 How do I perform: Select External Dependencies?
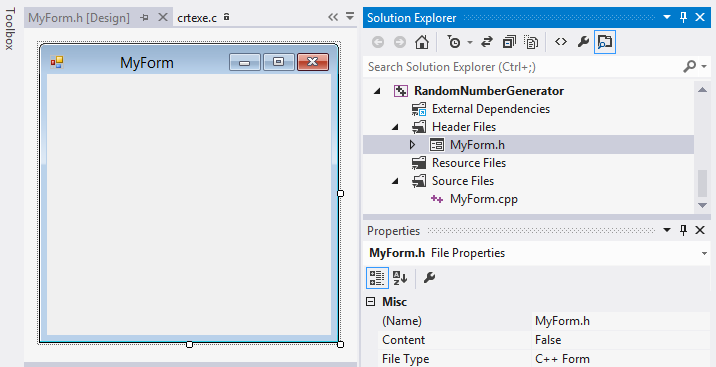(x=491, y=109)
